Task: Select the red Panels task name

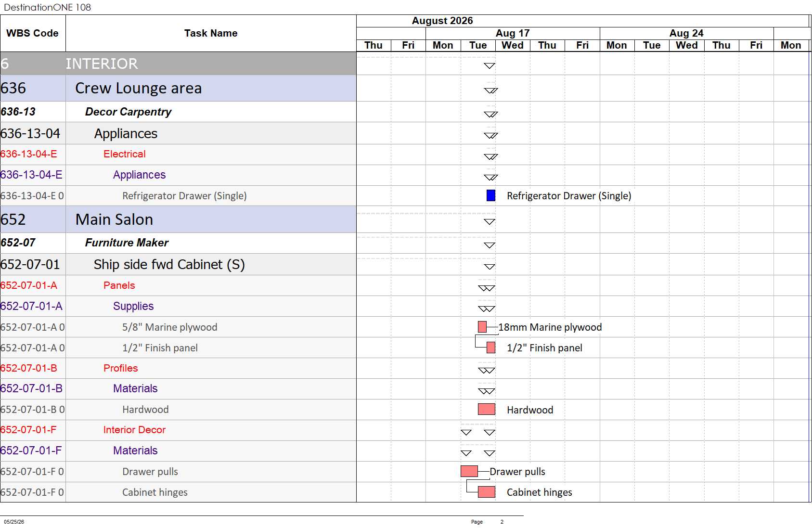Action: click(119, 285)
